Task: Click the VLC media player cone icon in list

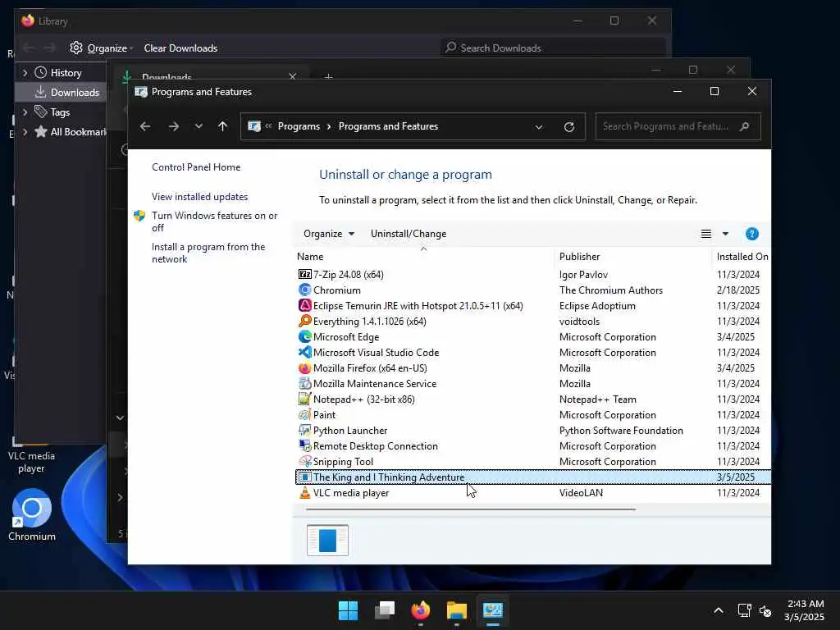Action: pos(305,492)
